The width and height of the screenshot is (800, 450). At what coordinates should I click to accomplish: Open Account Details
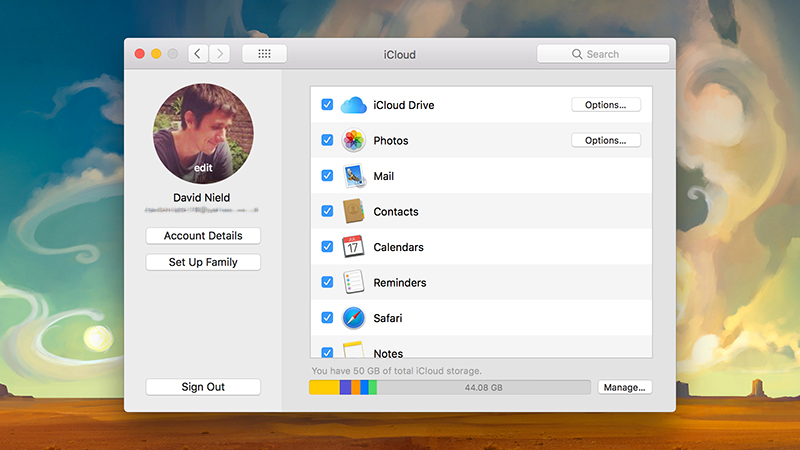tap(203, 236)
